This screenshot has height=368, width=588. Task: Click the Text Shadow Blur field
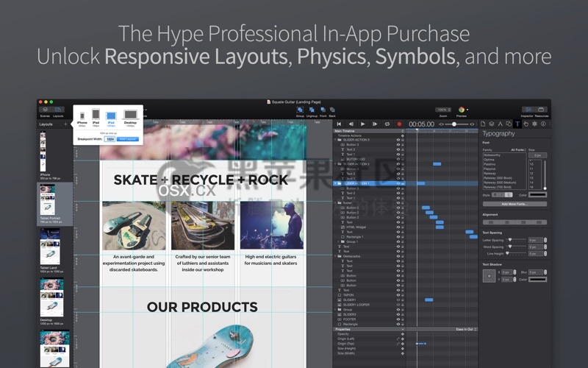536,272
